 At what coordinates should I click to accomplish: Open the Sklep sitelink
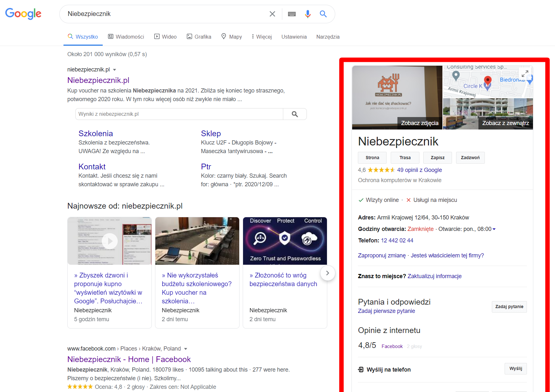pos(211,133)
